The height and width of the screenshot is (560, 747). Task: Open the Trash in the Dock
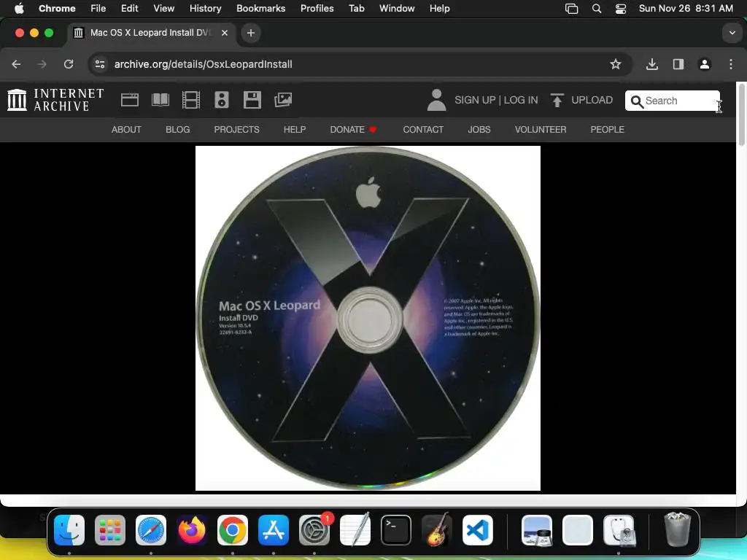[677, 529]
